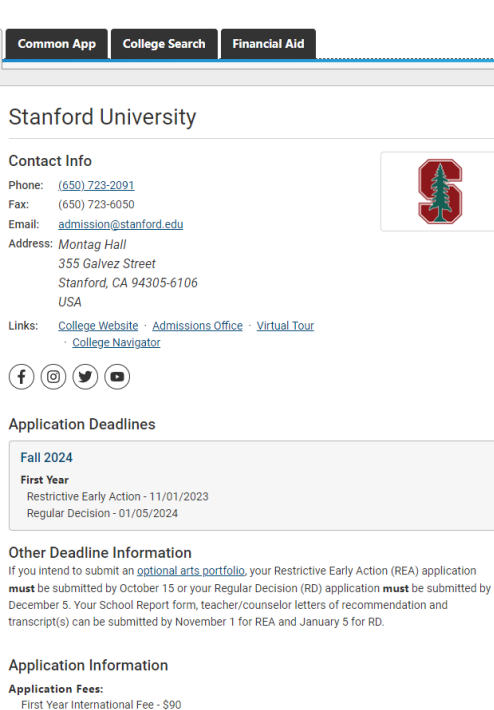This screenshot has width=494, height=710.
Task: Visit the College Website link
Action: click(98, 326)
